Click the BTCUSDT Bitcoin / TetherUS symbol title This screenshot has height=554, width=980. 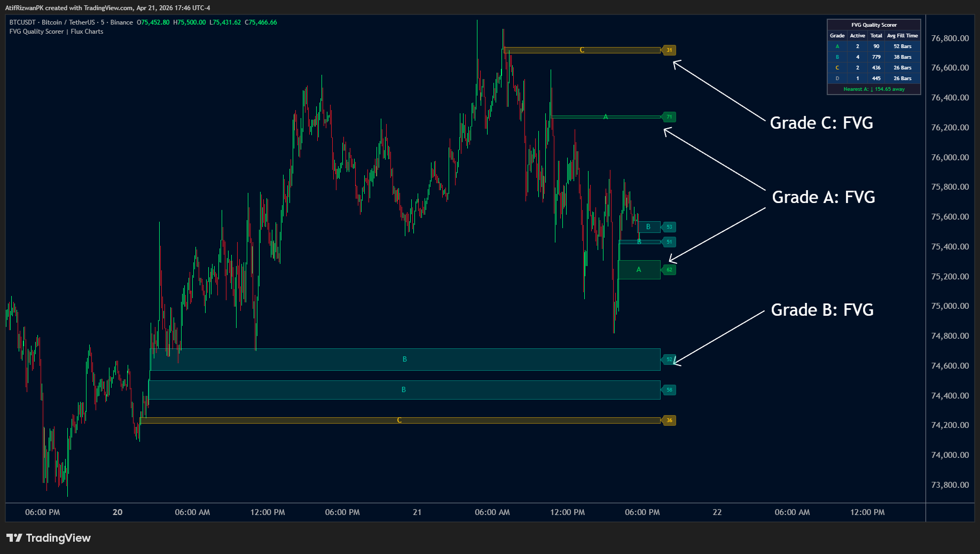(x=71, y=22)
